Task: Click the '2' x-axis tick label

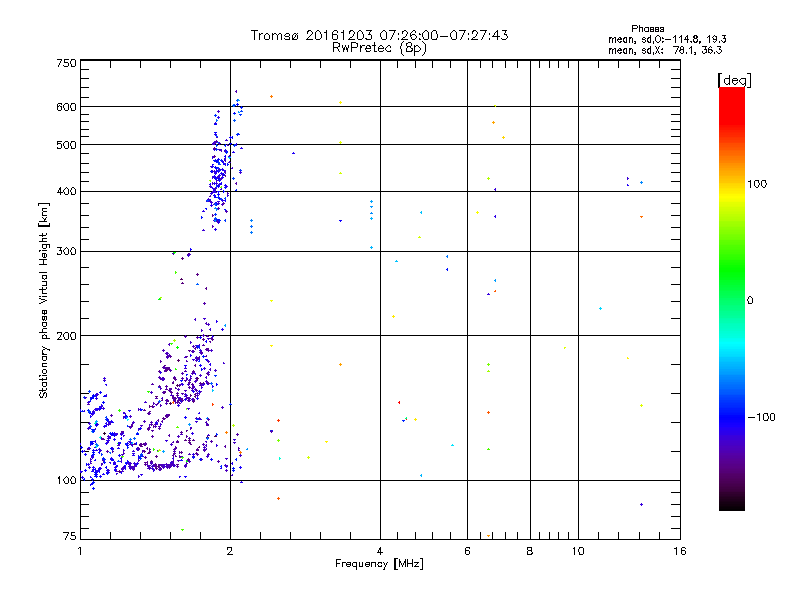Action: (x=230, y=551)
